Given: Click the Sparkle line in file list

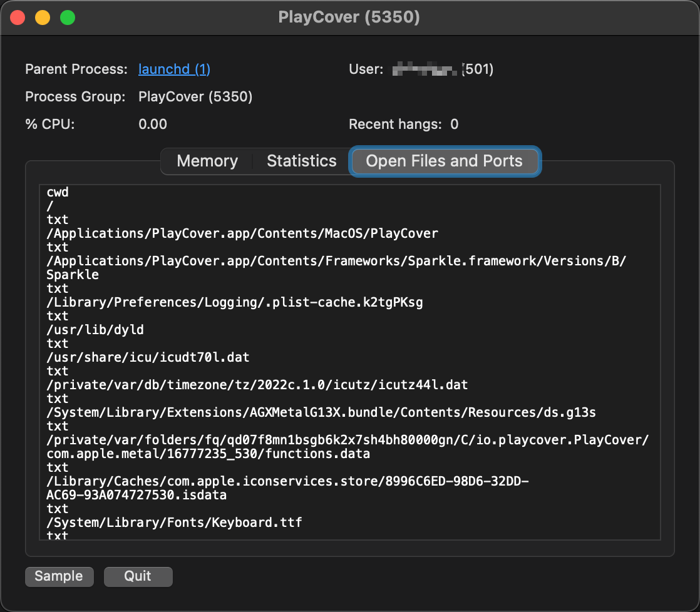Looking at the screenshot, I should click(x=73, y=275).
